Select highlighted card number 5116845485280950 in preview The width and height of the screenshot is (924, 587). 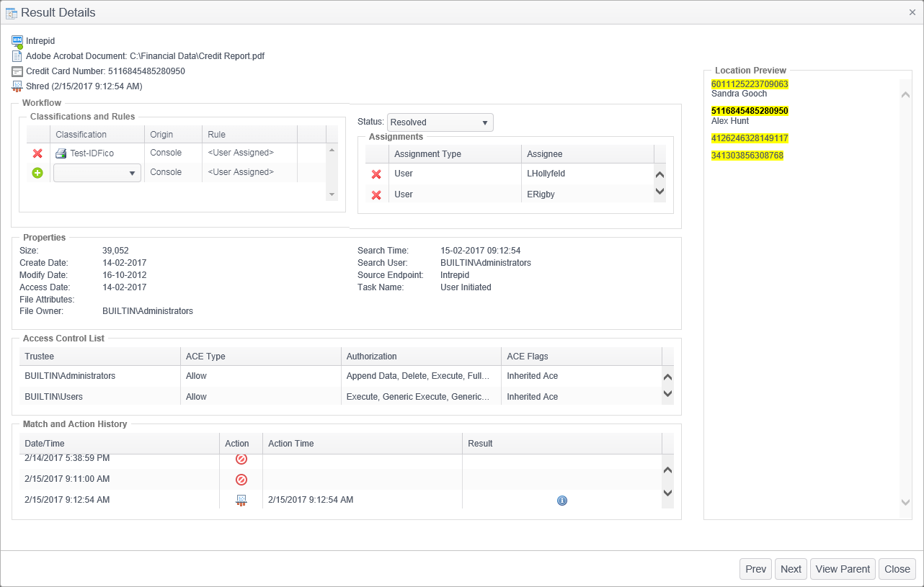click(750, 111)
